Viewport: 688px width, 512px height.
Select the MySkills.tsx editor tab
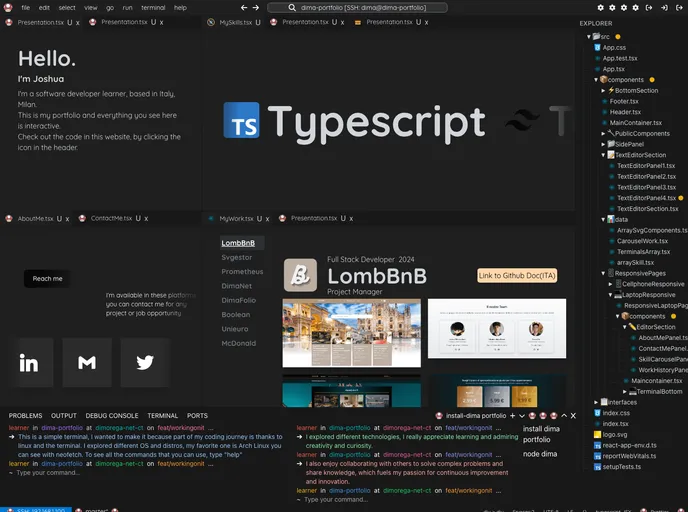coord(236,22)
